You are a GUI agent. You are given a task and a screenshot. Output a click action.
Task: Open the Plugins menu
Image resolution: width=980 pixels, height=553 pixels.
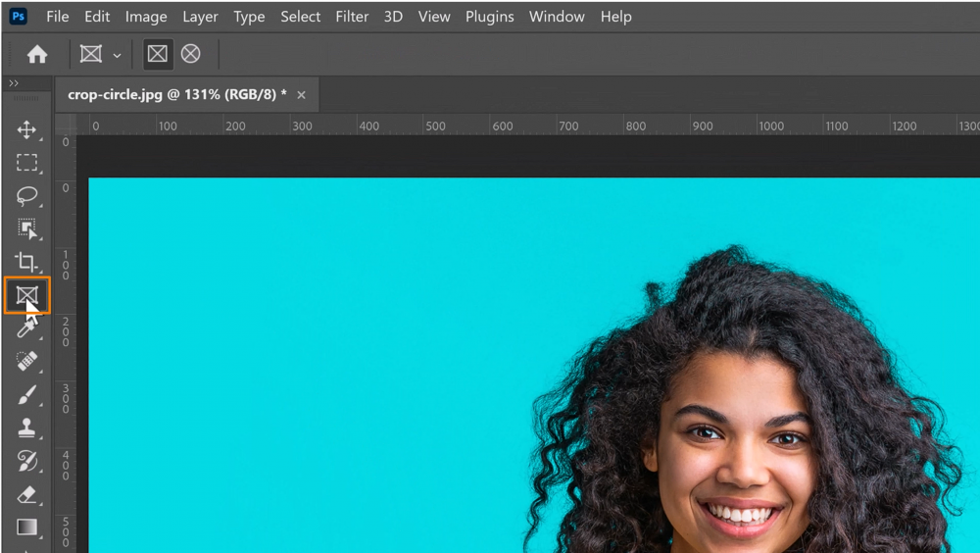(489, 17)
